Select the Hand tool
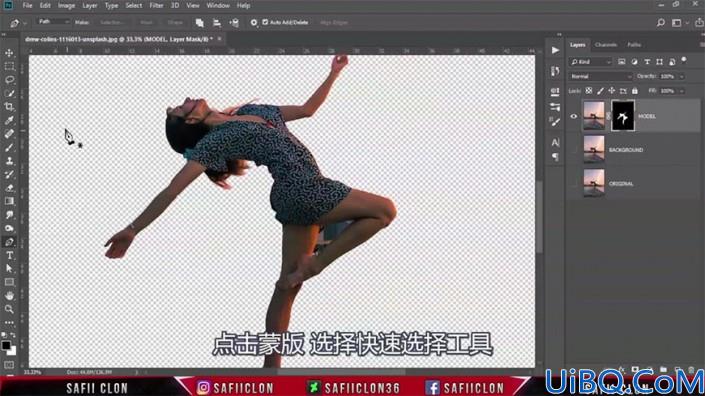 click(9, 296)
